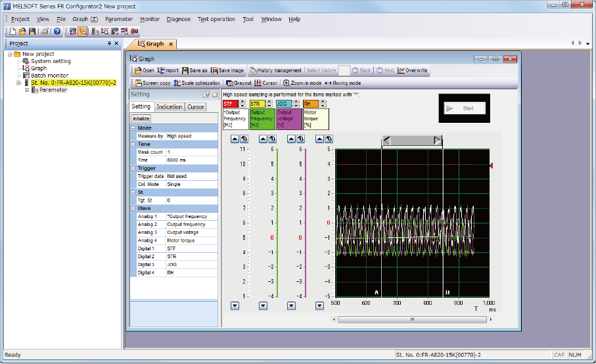The height and width of the screenshot is (364, 596).
Task: Import graph data
Action: pos(168,70)
